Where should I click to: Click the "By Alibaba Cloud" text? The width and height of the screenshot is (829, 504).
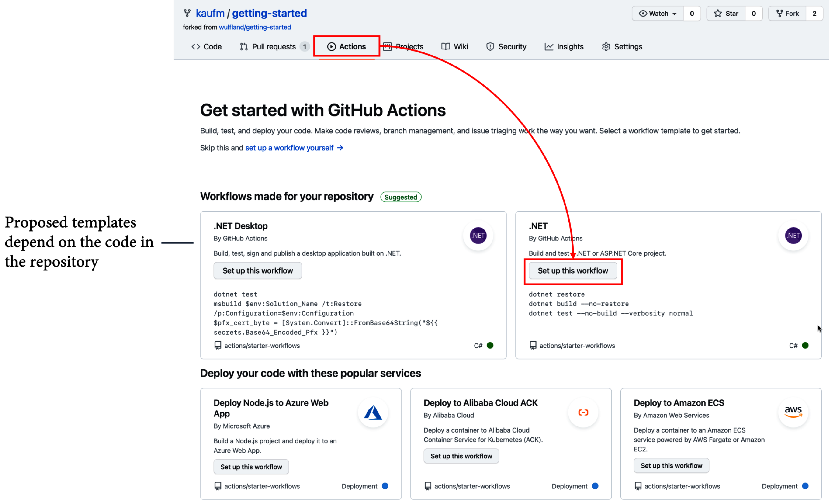click(x=449, y=415)
